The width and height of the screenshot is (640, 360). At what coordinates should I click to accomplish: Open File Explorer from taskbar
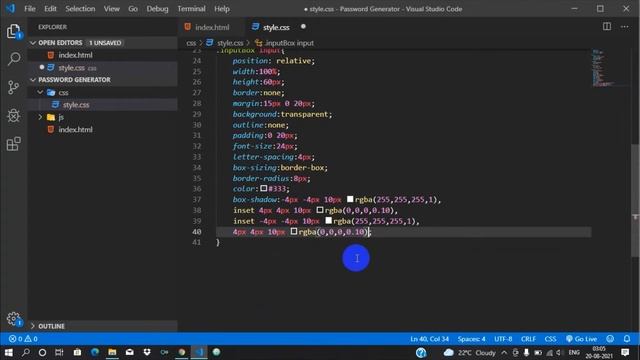tap(112, 352)
